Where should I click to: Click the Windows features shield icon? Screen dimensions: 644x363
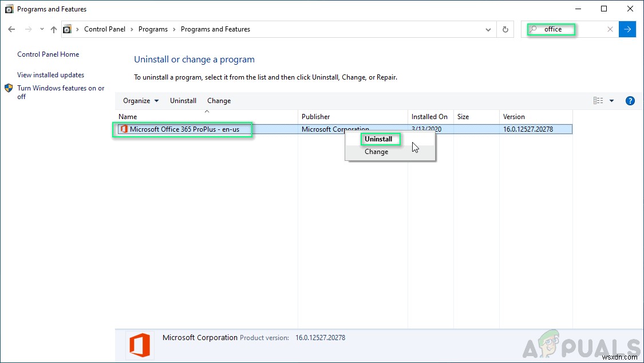pyautogui.click(x=9, y=88)
